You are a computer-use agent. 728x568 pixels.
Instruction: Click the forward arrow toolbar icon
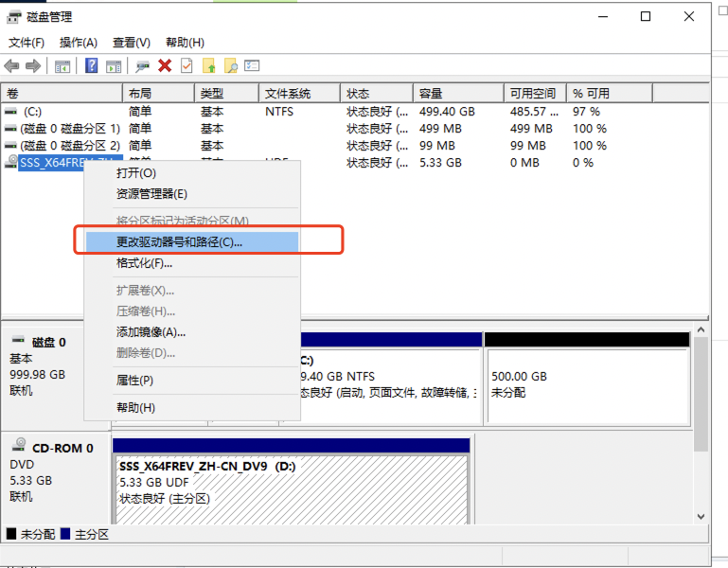[x=33, y=65]
